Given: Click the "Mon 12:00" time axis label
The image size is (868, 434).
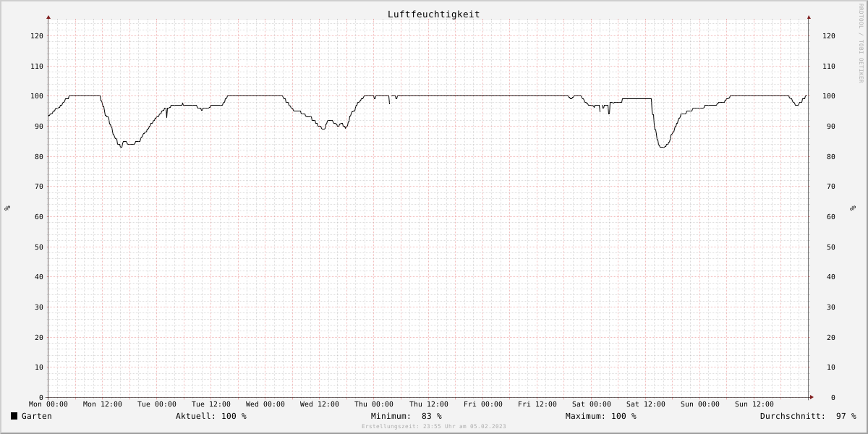Looking at the screenshot, I should click(x=103, y=404).
